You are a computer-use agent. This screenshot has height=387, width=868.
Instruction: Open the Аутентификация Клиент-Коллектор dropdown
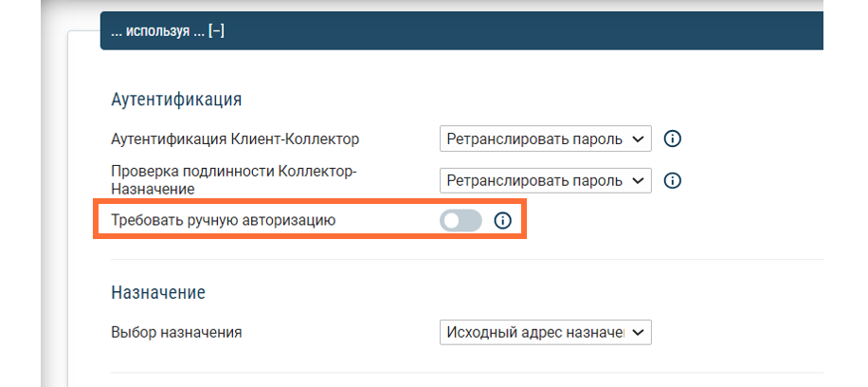click(545, 139)
